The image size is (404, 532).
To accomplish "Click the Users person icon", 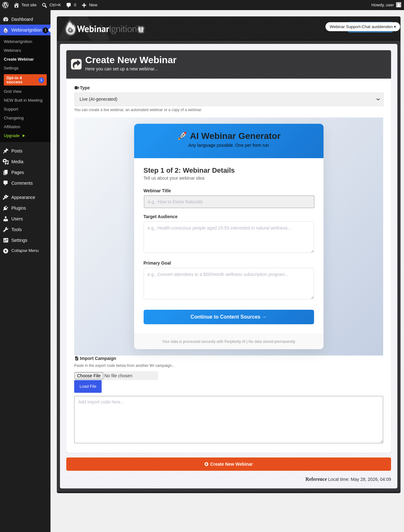I will tap(6, 219).
